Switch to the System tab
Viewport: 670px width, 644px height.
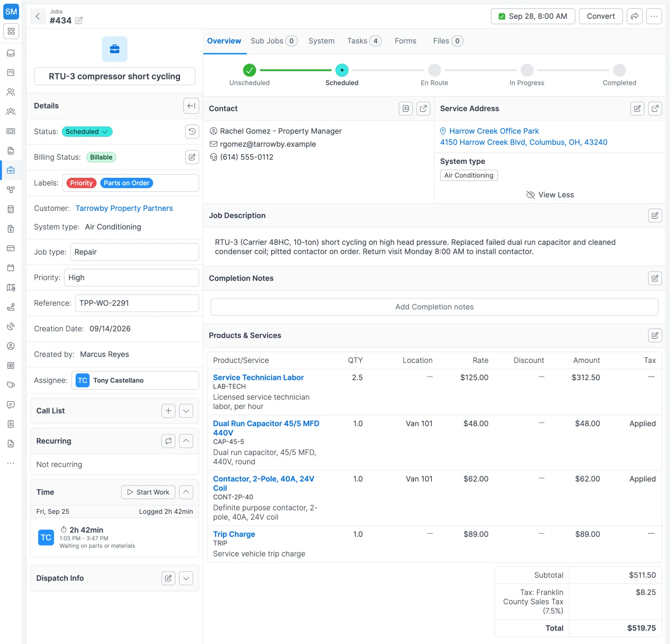point(322,41)
